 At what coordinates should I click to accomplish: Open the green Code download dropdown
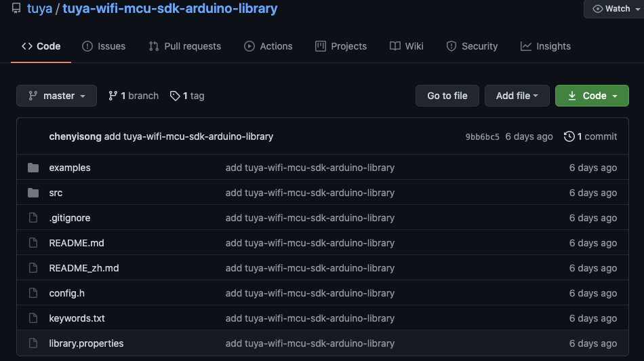pos(592,96)
